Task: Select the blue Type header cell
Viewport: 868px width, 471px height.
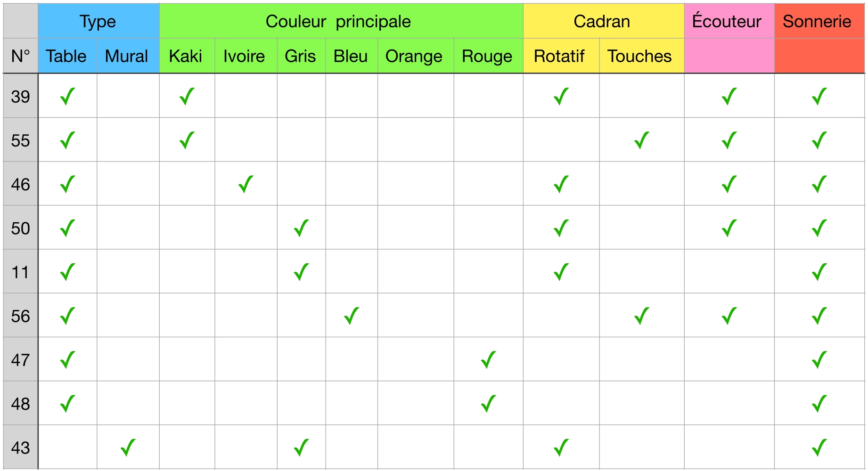Action: pos(98,21)
